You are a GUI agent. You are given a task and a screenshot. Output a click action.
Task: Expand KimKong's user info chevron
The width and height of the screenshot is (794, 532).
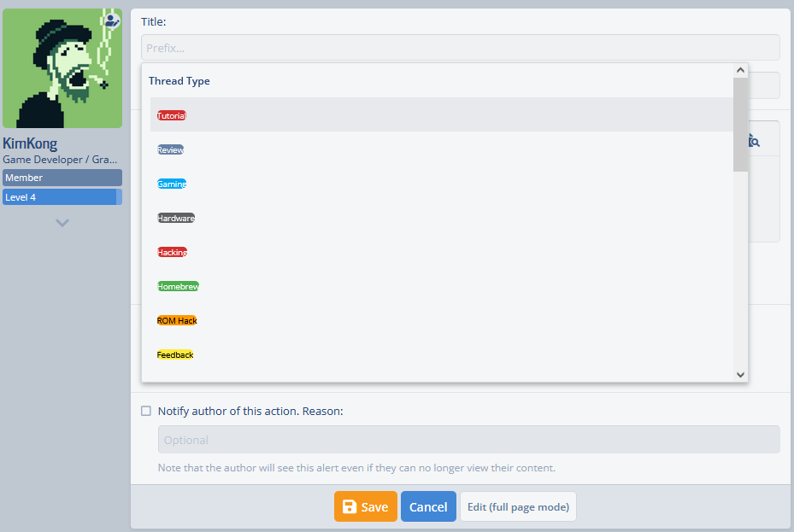tap(62, 223)
